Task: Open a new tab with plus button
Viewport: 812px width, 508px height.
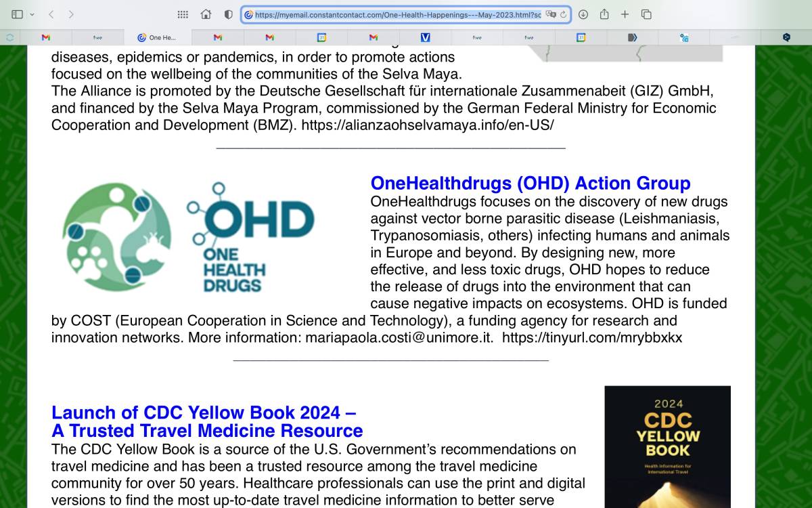Action: (x=625, y=14)
